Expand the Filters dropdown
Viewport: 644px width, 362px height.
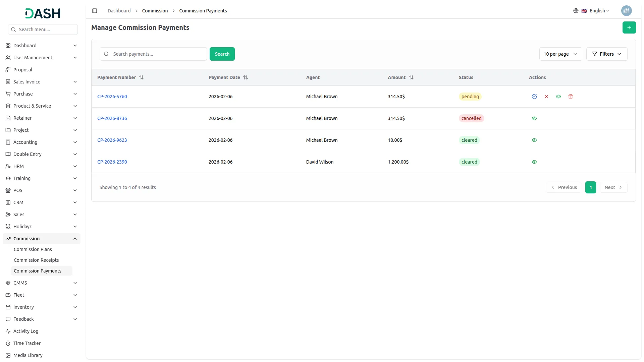click(x=606, y=54)
